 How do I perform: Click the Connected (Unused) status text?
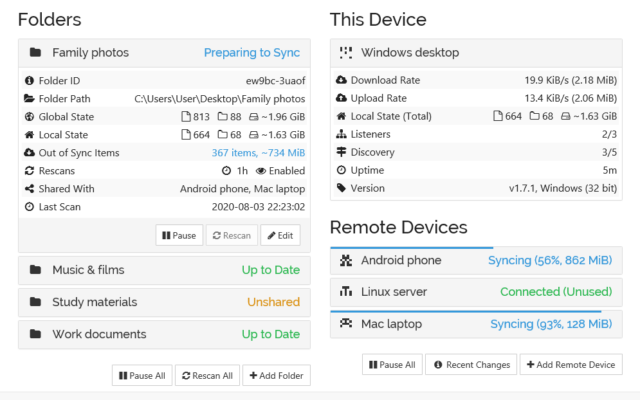point(556,292)
